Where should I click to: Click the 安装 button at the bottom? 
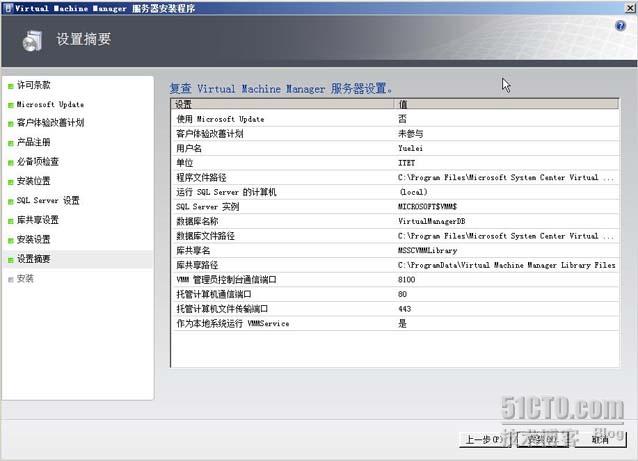pos(542,439)
